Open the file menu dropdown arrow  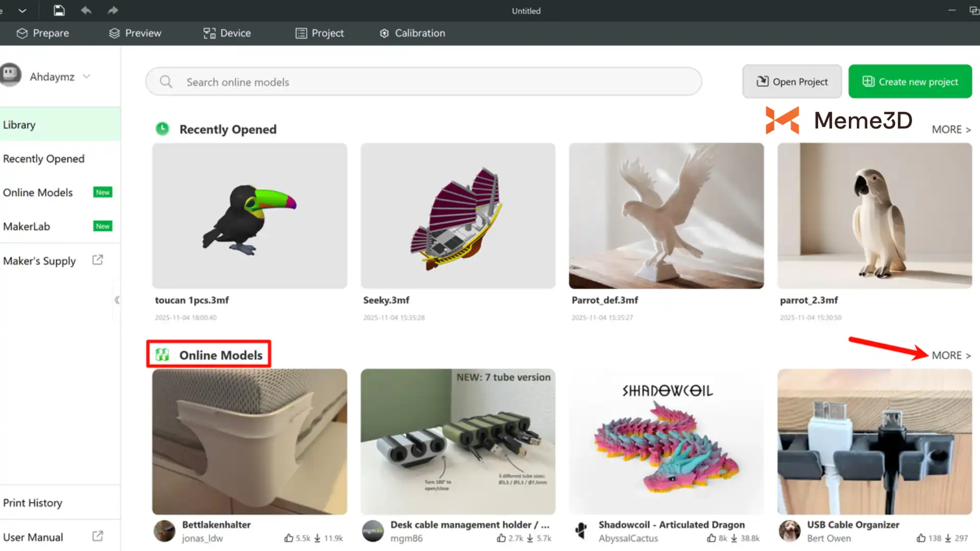tap(22, 10)
